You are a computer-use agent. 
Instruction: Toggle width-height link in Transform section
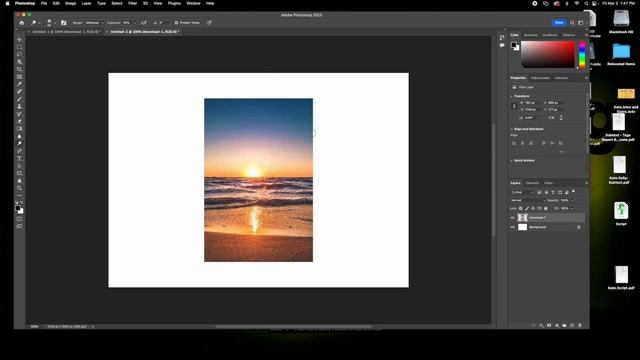[514, 106]
